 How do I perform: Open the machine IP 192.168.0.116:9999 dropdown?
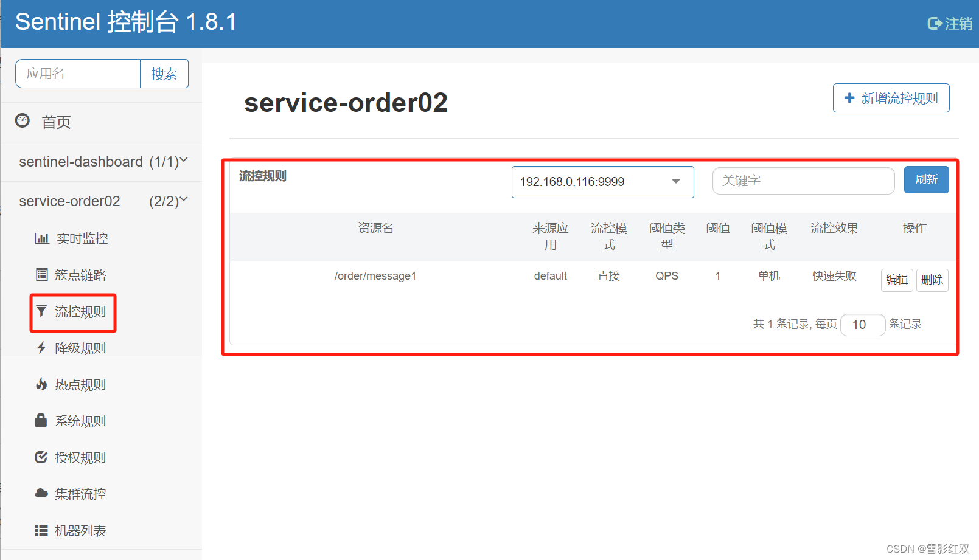coord(602,182)
